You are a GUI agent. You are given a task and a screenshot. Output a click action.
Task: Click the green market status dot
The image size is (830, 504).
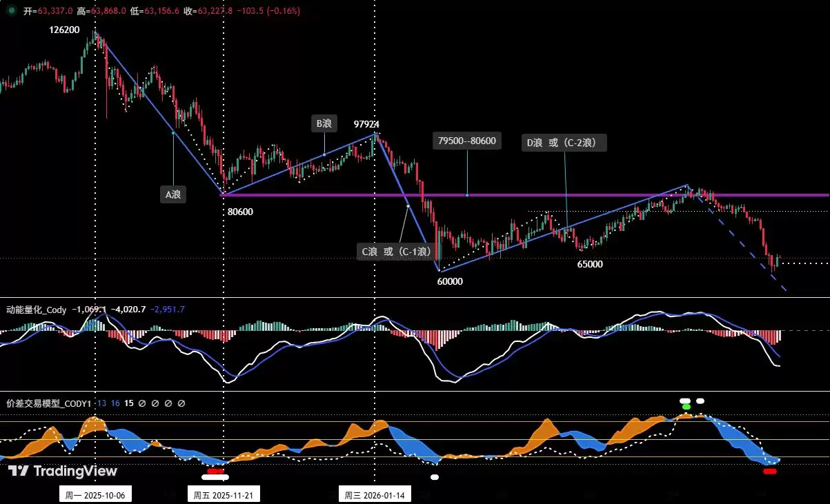click(12, 11)
